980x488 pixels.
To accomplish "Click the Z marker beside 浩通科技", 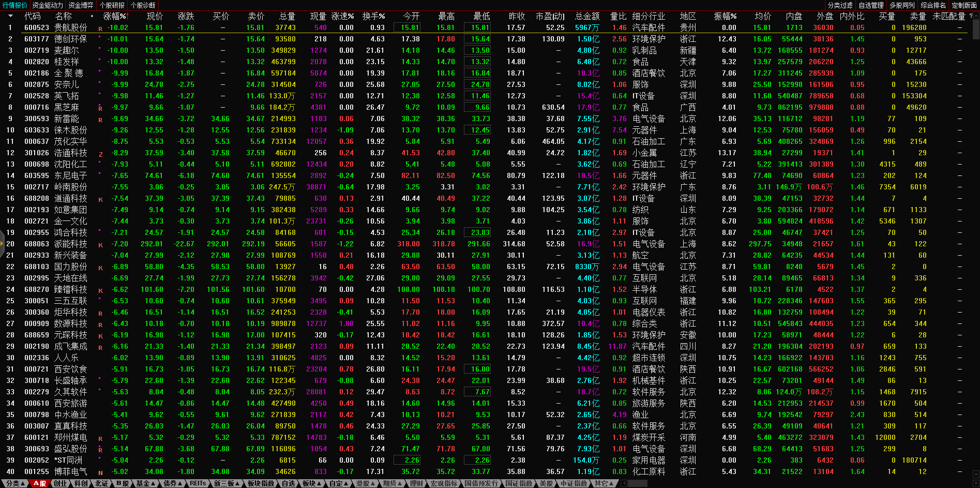I will [x=100, y=154].
